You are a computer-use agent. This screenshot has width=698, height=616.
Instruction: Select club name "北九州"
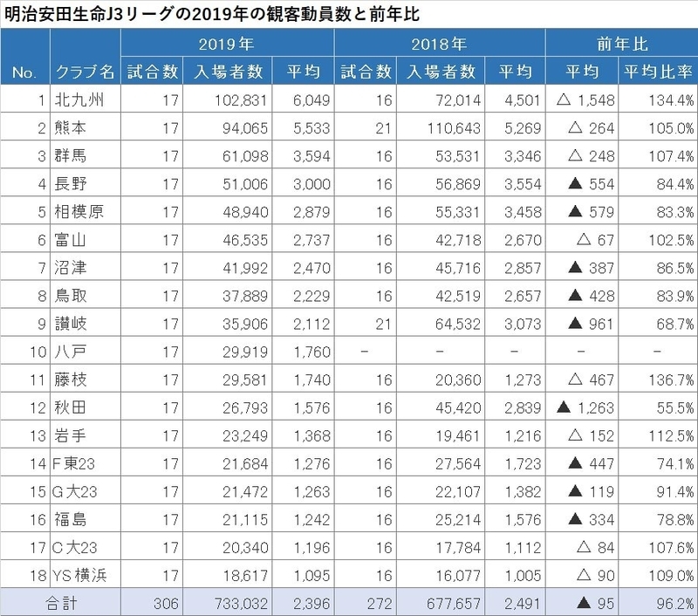point(79,99)
